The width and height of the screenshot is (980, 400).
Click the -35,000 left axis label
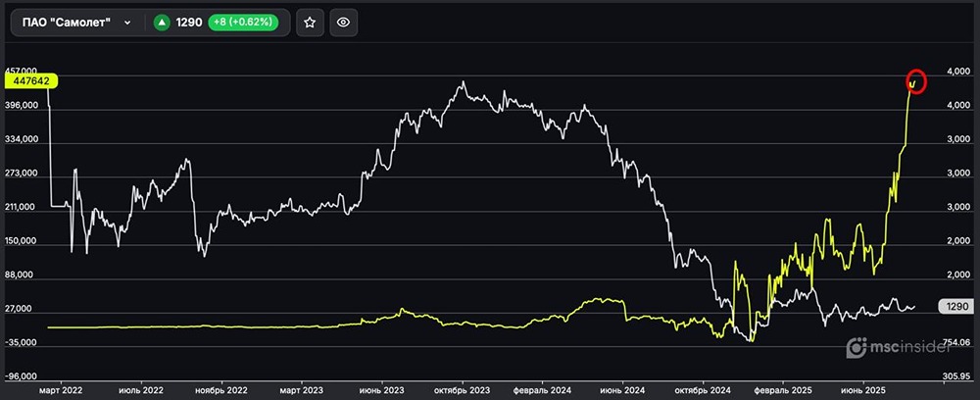(x=19, y=342)
